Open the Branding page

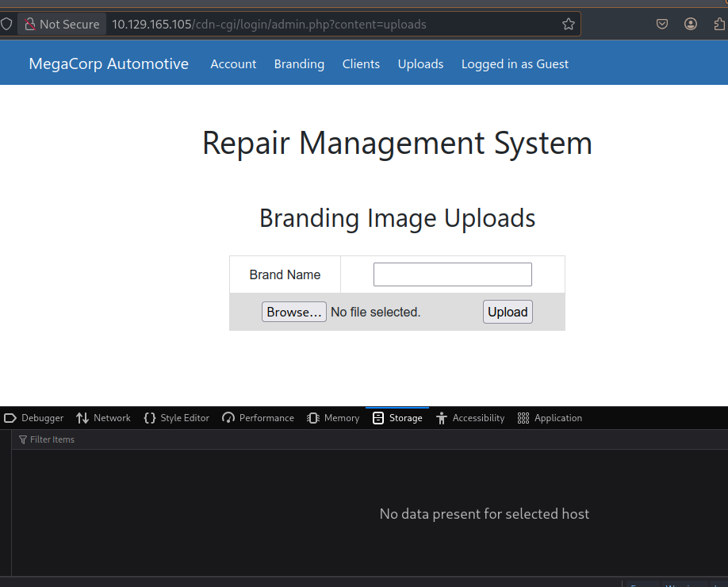point(299,64)
